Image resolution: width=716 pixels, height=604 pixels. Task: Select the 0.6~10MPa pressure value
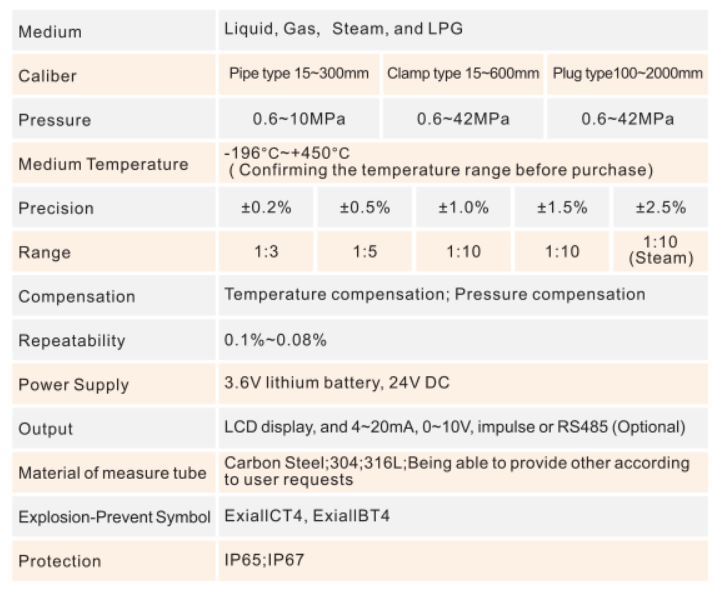coord(299,119)
